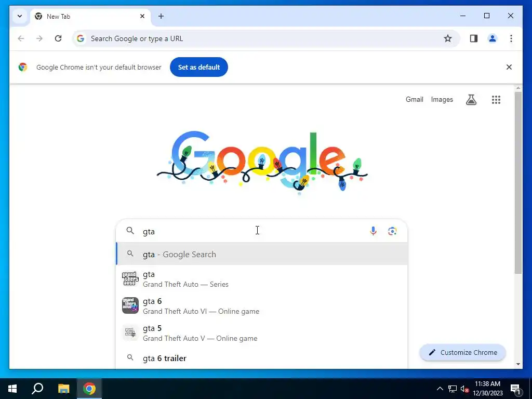
Task: Open a new tab with plus button
Action: click(x=161, y=16)
